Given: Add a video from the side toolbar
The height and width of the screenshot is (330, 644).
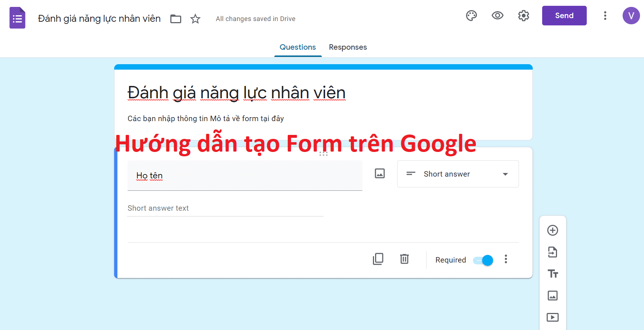Looking at the screenshot, I should click(x=553, y=317).
